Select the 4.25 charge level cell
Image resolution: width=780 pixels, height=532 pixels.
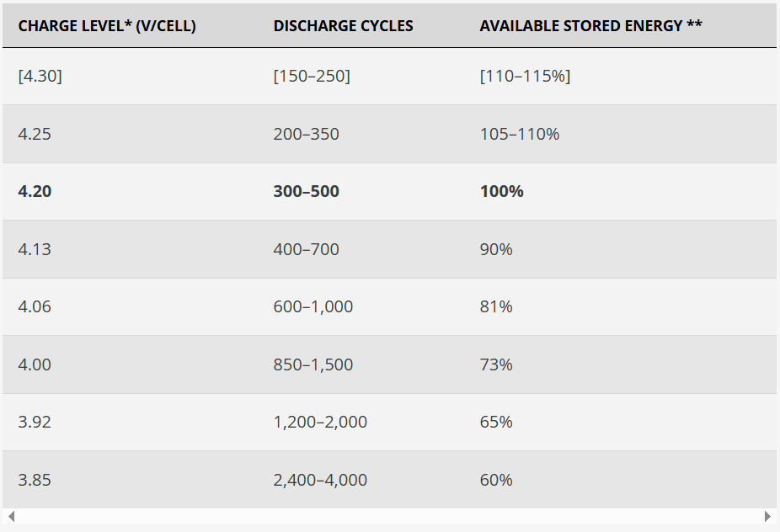point(35,134)
